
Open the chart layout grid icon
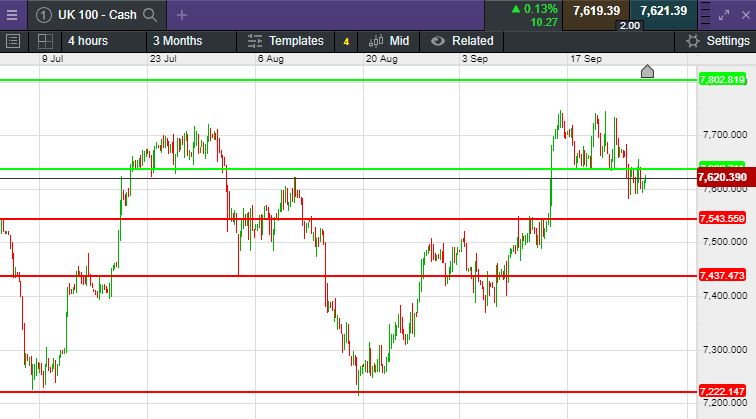(x=45, y=41)
